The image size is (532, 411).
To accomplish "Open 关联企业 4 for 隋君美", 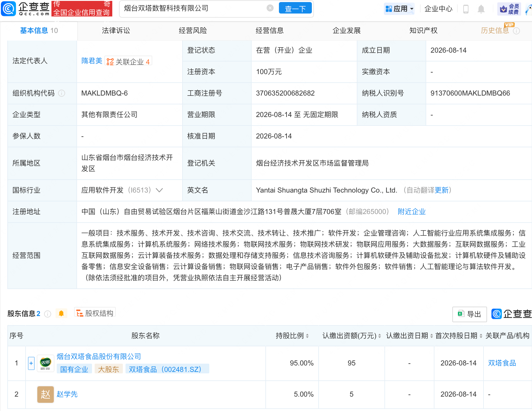I will coord(128,61).
